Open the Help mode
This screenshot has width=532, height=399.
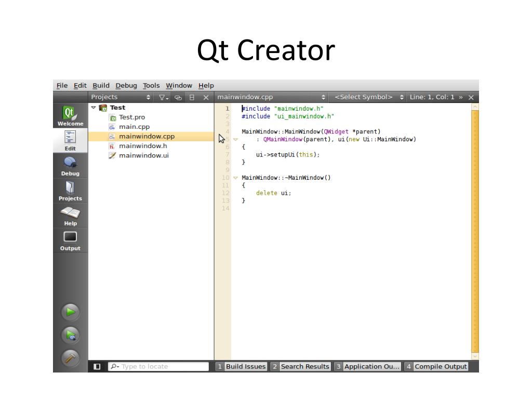click(70, 216)
